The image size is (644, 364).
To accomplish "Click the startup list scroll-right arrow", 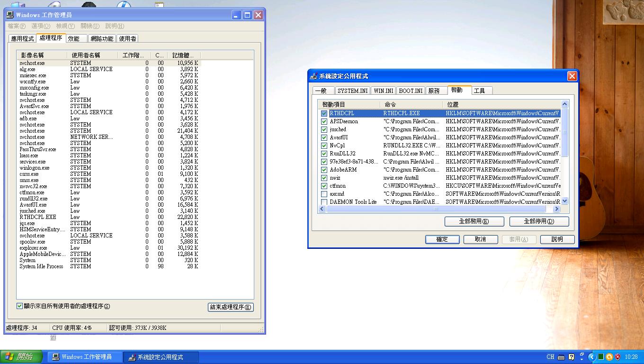I will 557,209.
